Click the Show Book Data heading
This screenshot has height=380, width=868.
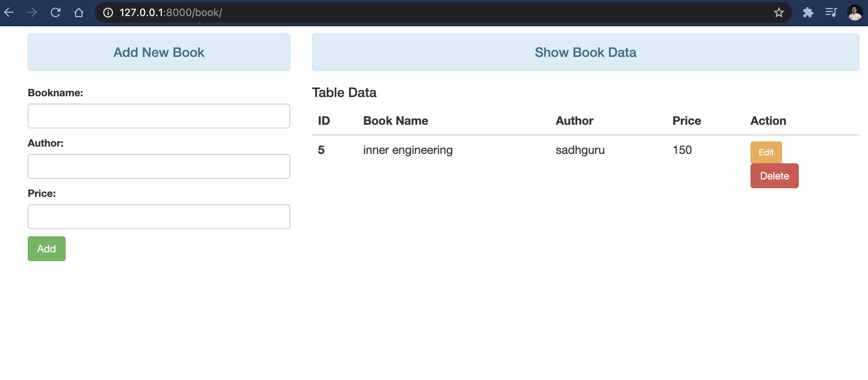(586, 53)
